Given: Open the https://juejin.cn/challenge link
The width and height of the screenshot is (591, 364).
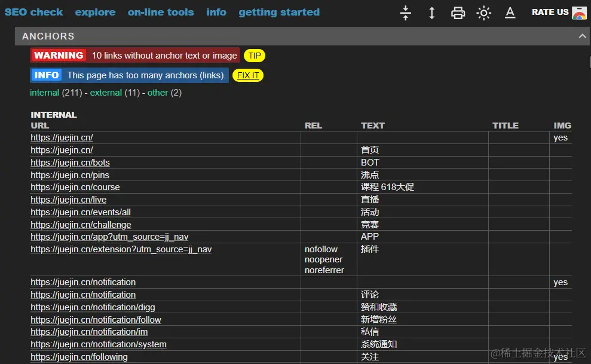Looking at the screenshot, I should point(81,225).
